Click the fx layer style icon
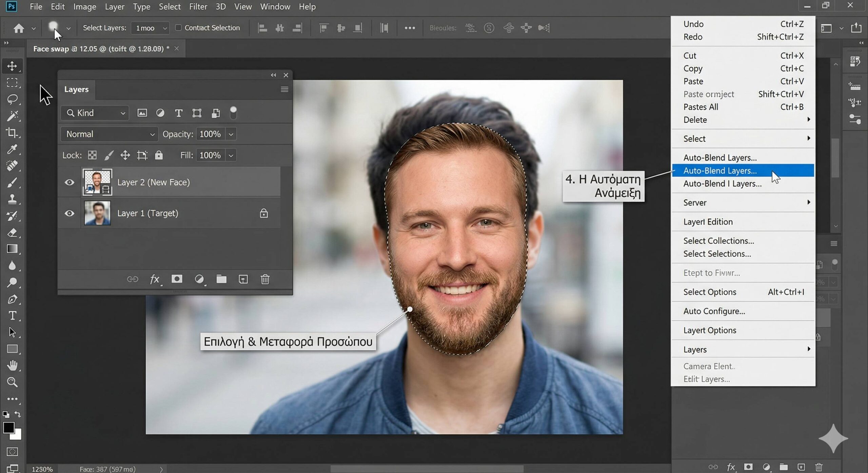868x473 pixels. [154, 279]
